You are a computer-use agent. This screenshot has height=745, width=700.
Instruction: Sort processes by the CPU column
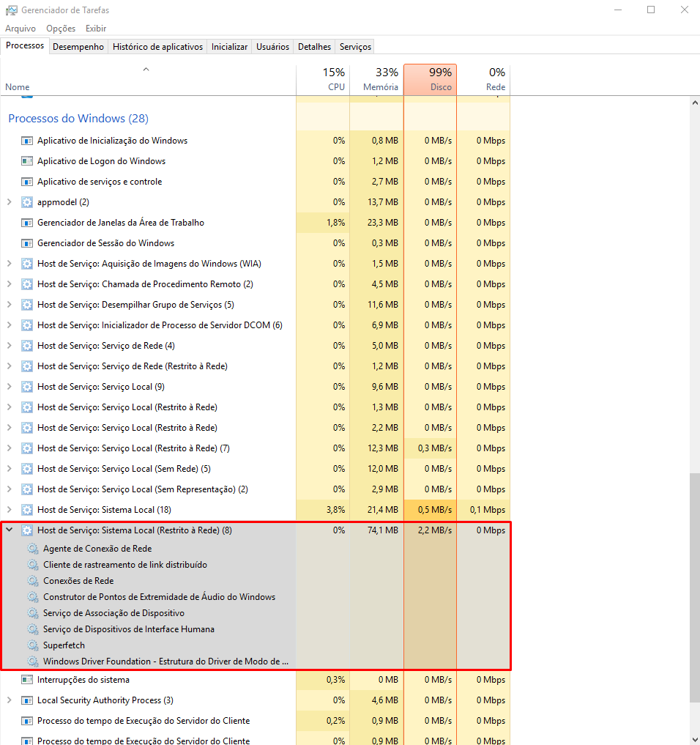pos(323,79)
